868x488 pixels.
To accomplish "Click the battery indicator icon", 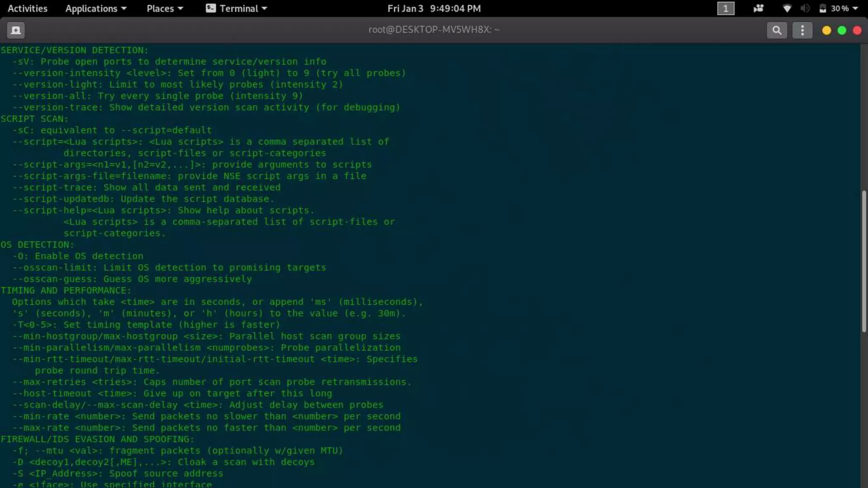I will (x=823, y=8).
